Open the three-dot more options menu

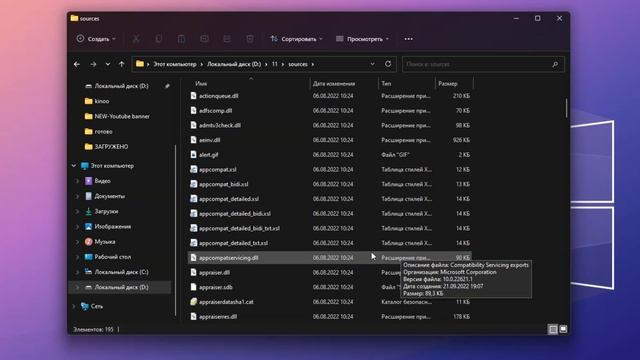coord(409,39)
